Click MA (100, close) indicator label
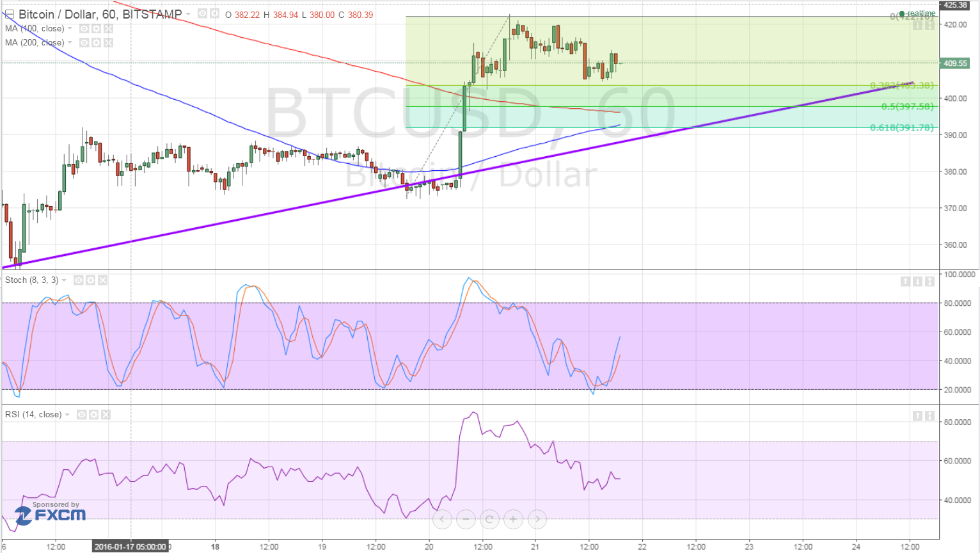The width and height of the screenshot is (980, 553). pos(35,29)
